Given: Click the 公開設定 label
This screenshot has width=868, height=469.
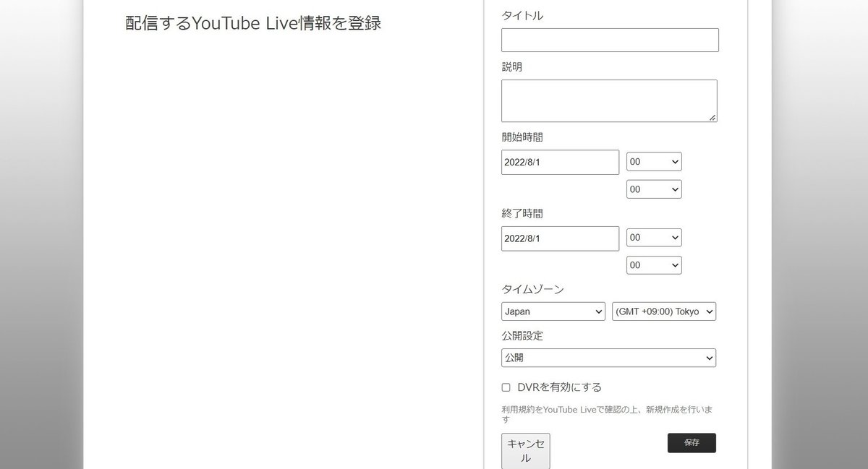Looking at the screenshot, I should click(522, 336).
